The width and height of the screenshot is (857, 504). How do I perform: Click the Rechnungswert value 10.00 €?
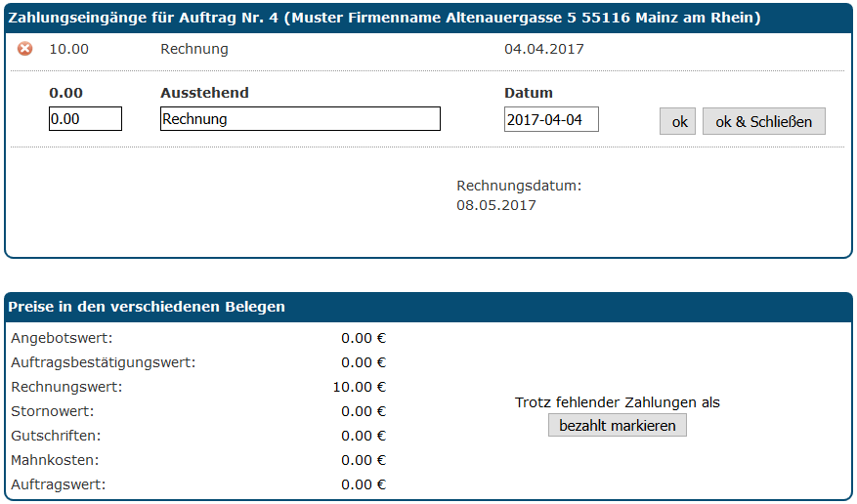359,387
